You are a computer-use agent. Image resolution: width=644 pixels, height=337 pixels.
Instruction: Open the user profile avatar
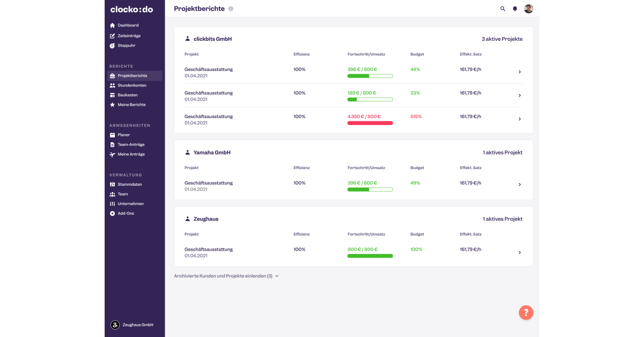coord(529,9)
